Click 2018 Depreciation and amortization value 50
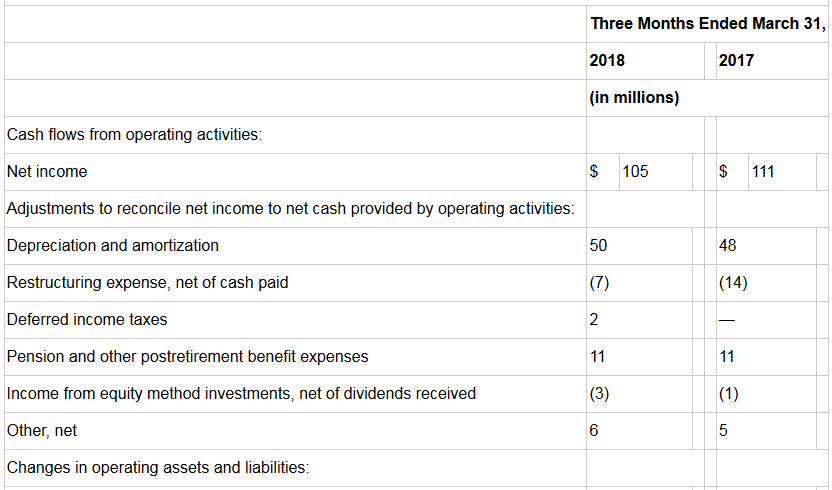The width and height of the screenshot is (832, 490). pos(598,246)
